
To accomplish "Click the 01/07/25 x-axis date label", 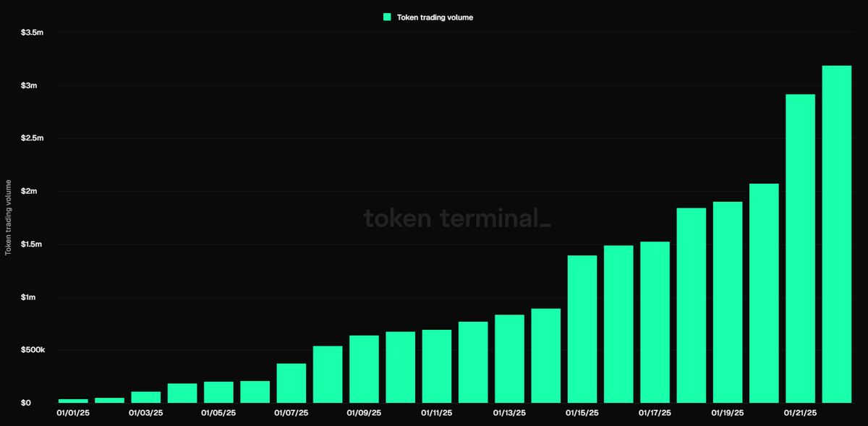I will click(x=292, y=414).
